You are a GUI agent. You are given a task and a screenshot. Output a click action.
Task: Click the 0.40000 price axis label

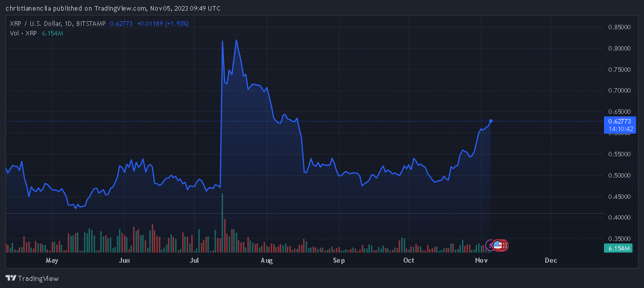(620, 218)
